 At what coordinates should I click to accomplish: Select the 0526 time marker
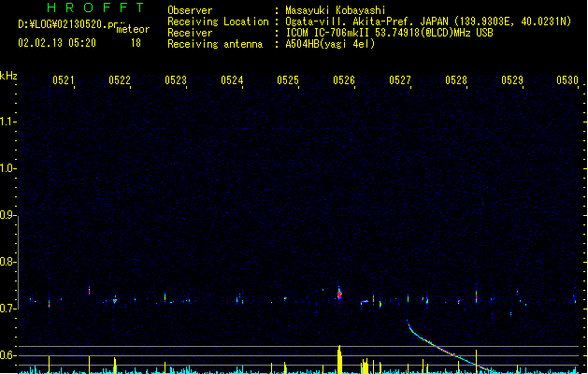[x=344, y=79]
